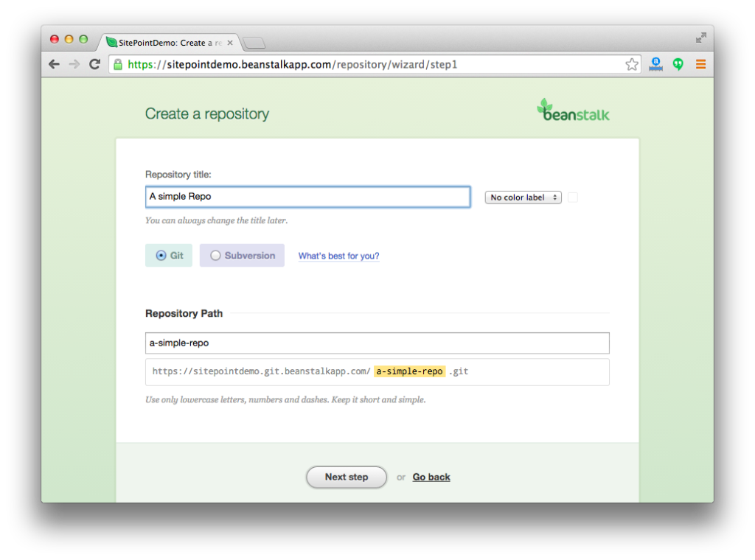Close the SitePointDemo tab

(230, 43)
